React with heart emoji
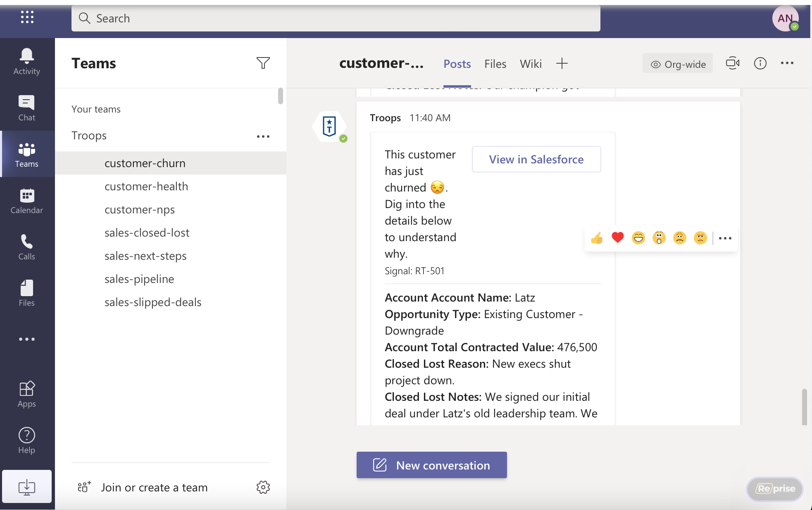Viewport: 812px width, 510px height. [618, 238]
